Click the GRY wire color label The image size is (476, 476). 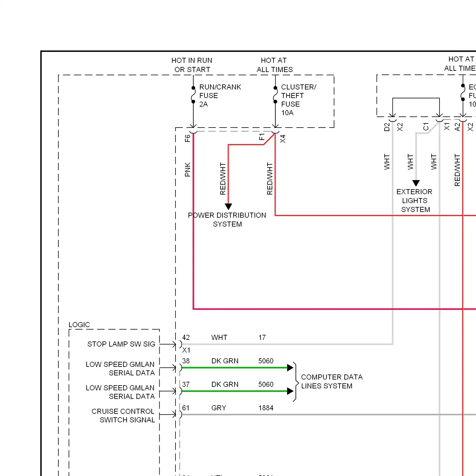[219, 408]
